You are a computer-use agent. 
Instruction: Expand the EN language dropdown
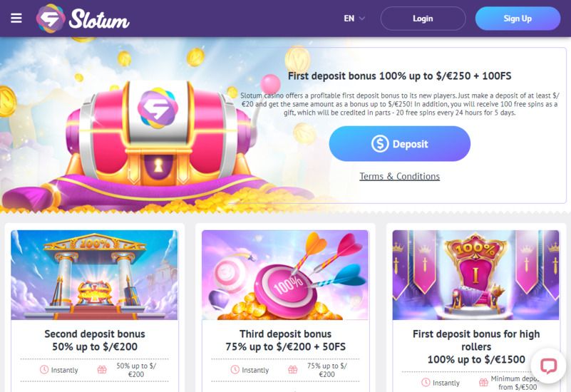pyautogui.click(x=354, y=19)
